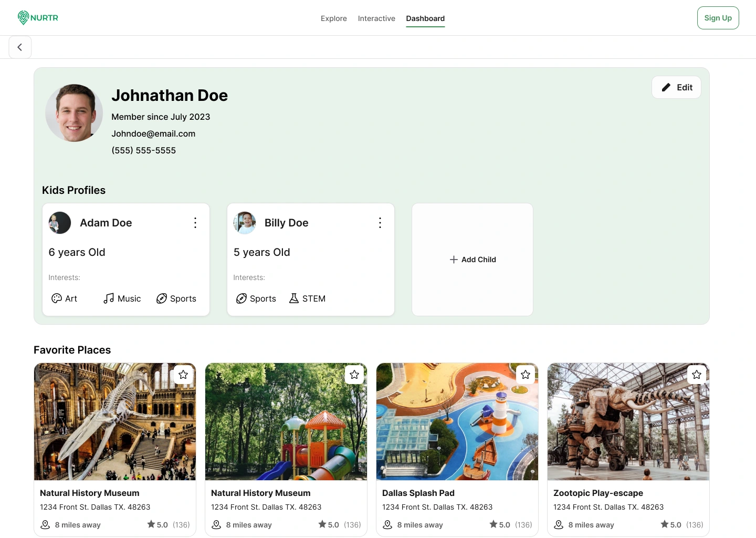Screen dimensions: 756x538
Task: Open the options menu on Adam Doe's card
Action: pos(195,223)
